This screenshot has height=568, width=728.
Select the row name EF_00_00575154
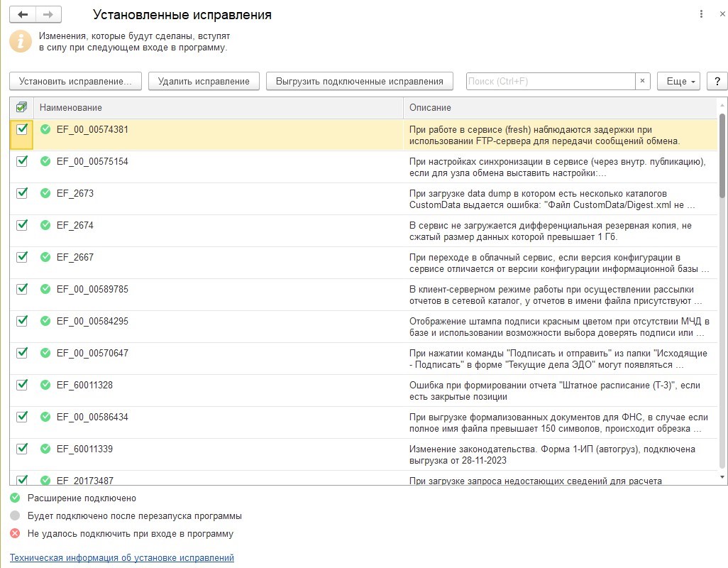(x=92, y=162)
